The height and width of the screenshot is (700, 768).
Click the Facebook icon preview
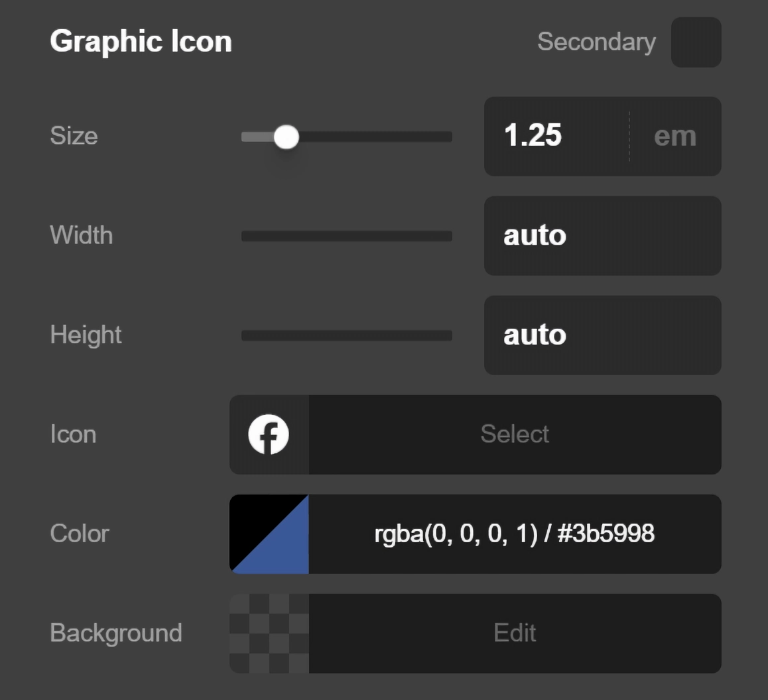coord(269,434)
